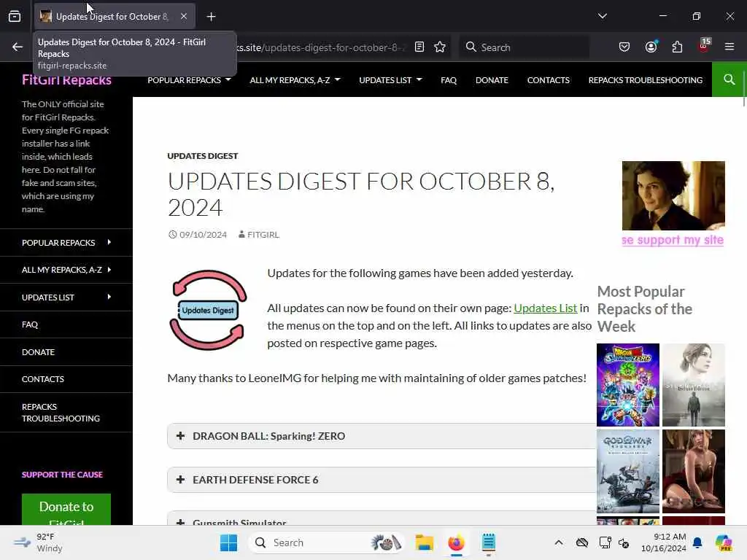
Task: Click the browser Search box
Action: [525, 47]
